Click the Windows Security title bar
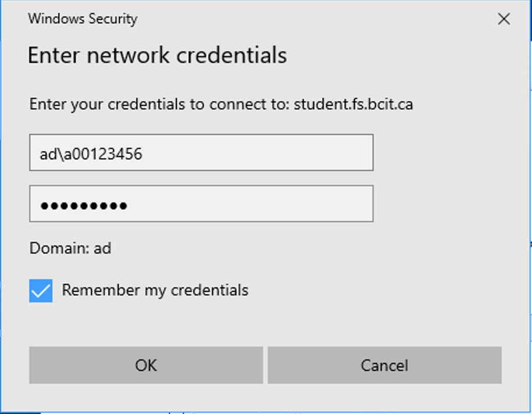 click(82, 19)
